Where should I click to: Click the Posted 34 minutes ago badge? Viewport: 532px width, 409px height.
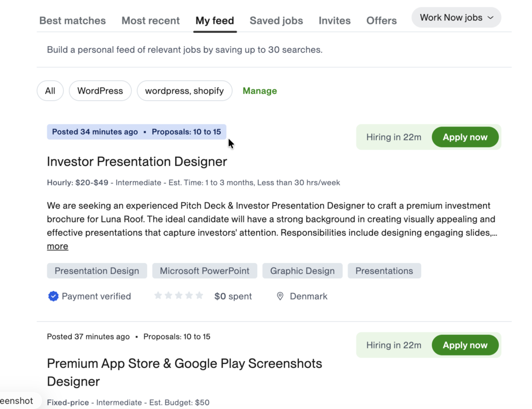(95, 132)
